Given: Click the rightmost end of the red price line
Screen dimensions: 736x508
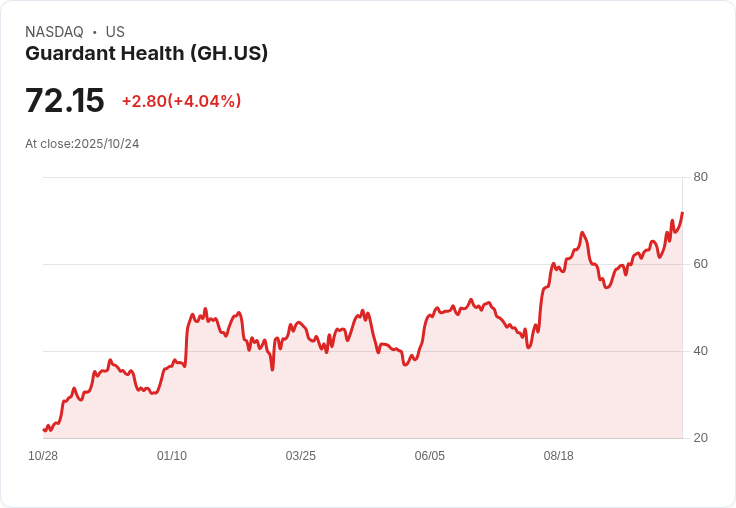Looking at the screenshot, I should coord(682,212).
